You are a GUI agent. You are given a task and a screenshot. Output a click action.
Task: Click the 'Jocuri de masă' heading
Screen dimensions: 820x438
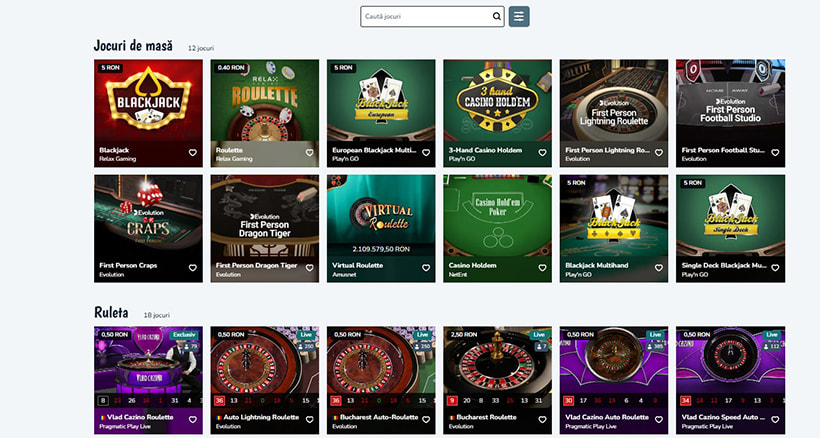(x=133, y=46)
